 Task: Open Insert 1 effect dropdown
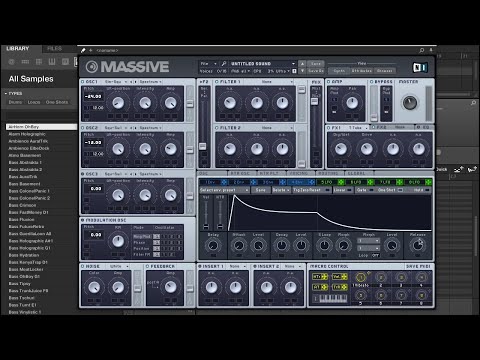coord(237,266)
